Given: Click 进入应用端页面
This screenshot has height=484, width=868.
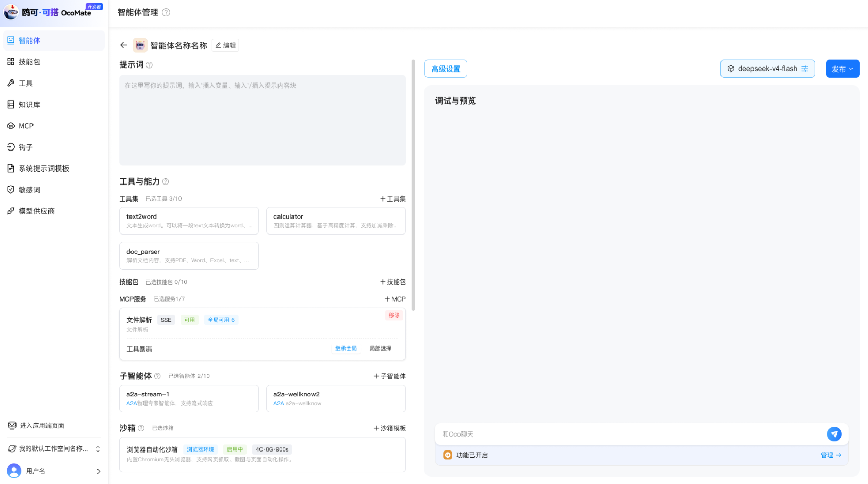Looking at the screenshot, I should (x=36, y=426).
